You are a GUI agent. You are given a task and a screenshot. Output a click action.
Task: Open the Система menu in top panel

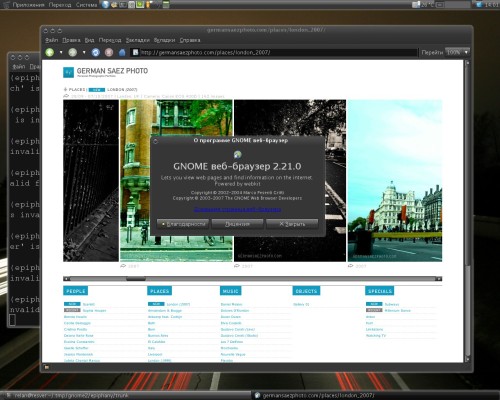86,5
